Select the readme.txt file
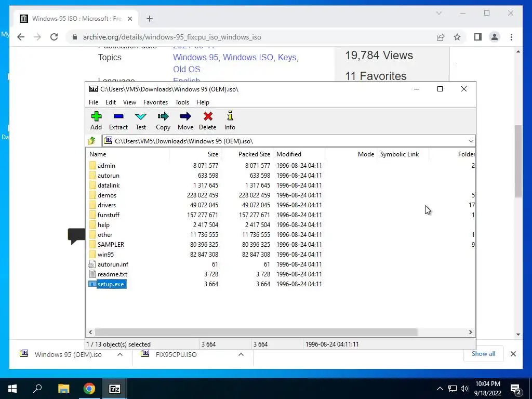Screen dimensions: 532x399 (112, 274)
